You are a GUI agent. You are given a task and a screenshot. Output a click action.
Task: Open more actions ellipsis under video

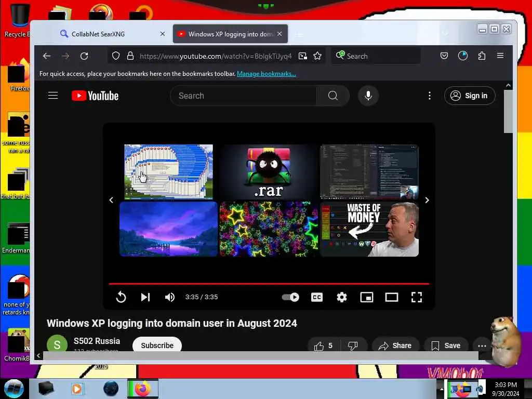coord(482,345)
